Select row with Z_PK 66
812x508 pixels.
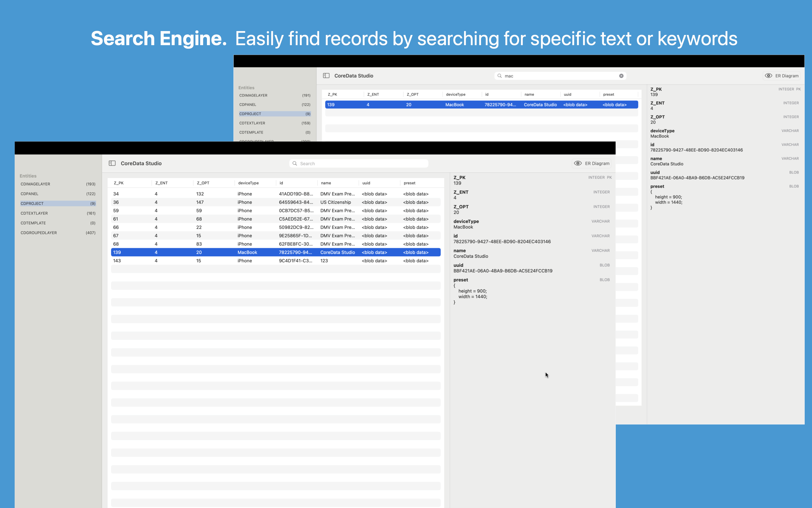tap(275, 227)
